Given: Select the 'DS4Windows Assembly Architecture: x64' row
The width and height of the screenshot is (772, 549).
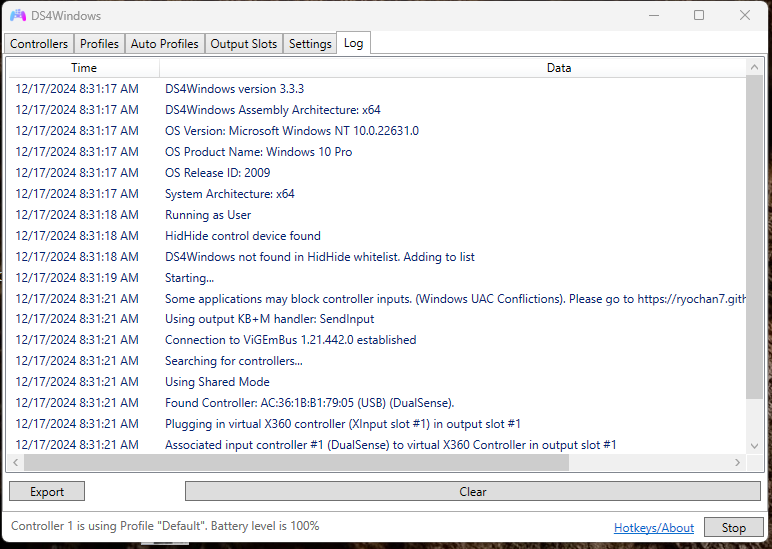Looking at the screenshot, I should (378, 110).
